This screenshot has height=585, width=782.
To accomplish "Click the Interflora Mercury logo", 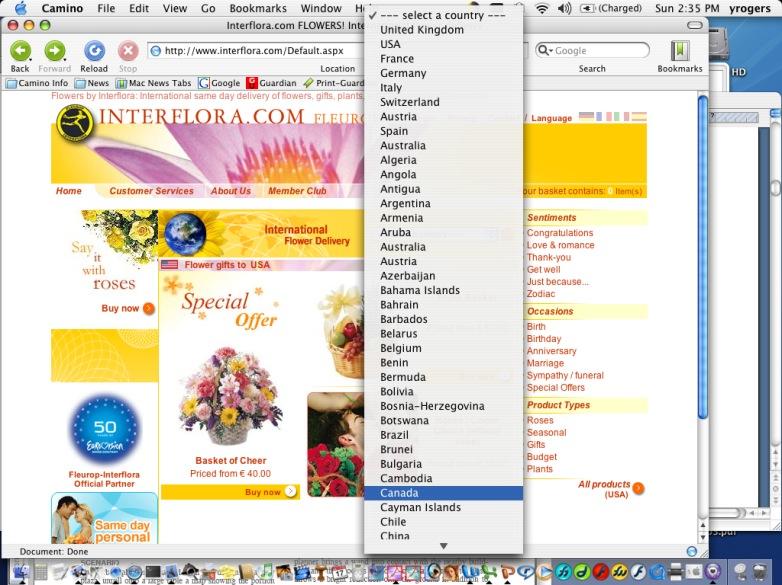I will point(75,123).
